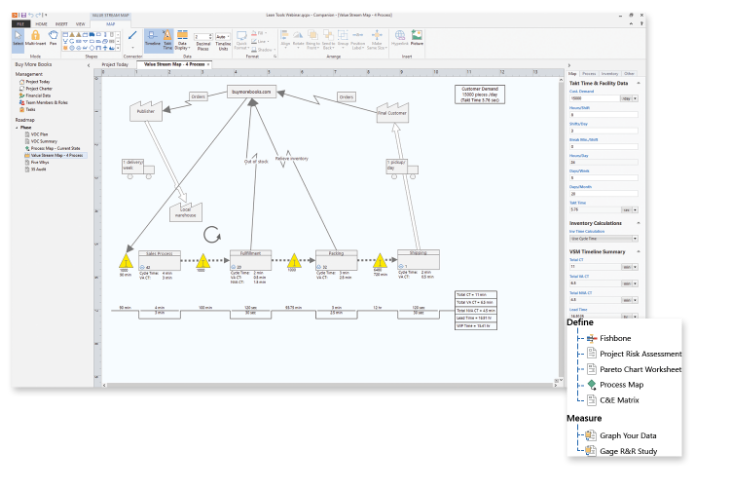Image resolution: width=730 pixels, height=487 pixels.
Task: Click the Fishbone icon under Define
Action: (592, 338)
